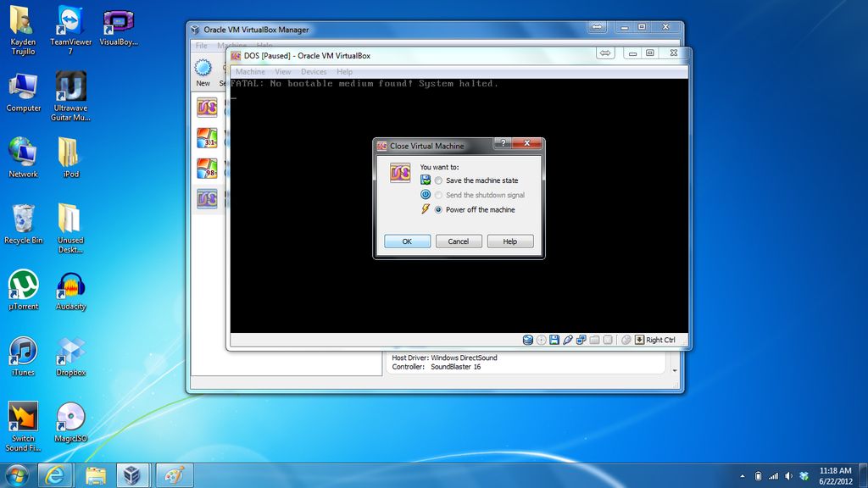Open Computer desktop icon

23,92
